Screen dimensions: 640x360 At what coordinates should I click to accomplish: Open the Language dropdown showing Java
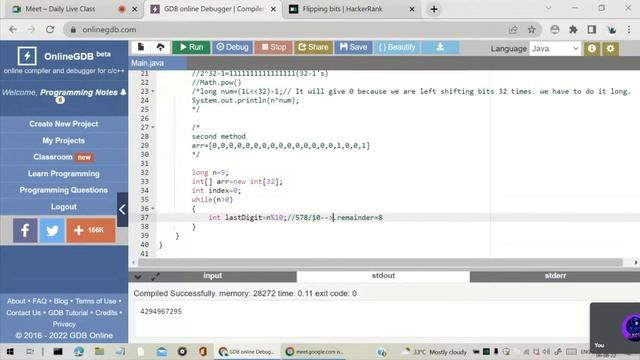tap(555, 49)
